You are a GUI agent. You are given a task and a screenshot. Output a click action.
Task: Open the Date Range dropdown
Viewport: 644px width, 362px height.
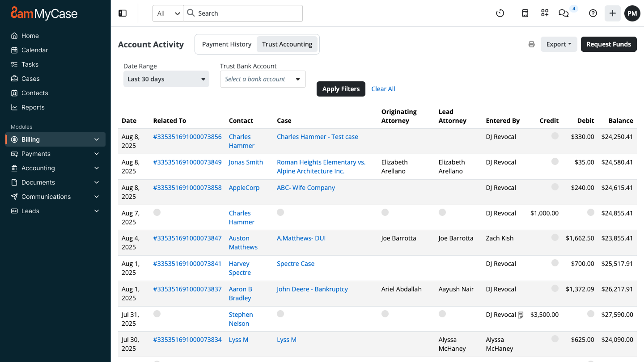[x=166, y=79]
